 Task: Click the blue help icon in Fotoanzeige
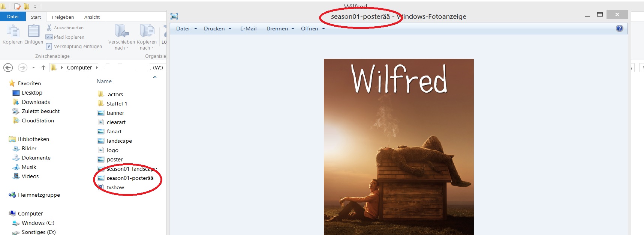619,29
